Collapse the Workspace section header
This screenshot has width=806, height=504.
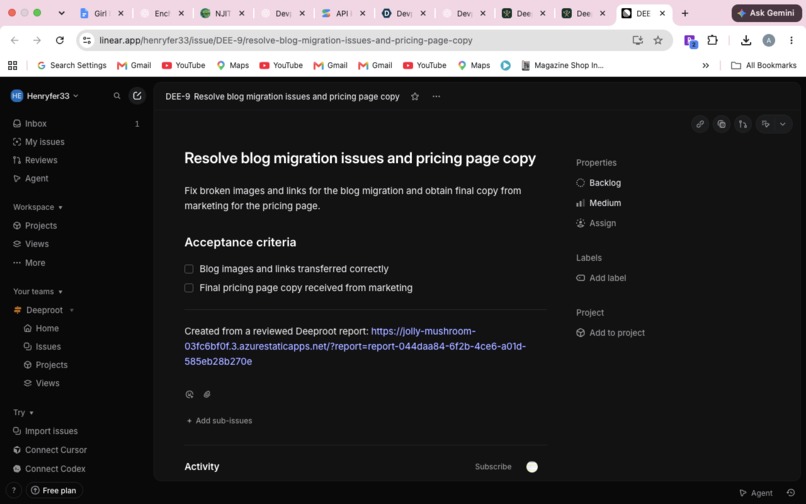pyautogui.click(x=38, y=207)
